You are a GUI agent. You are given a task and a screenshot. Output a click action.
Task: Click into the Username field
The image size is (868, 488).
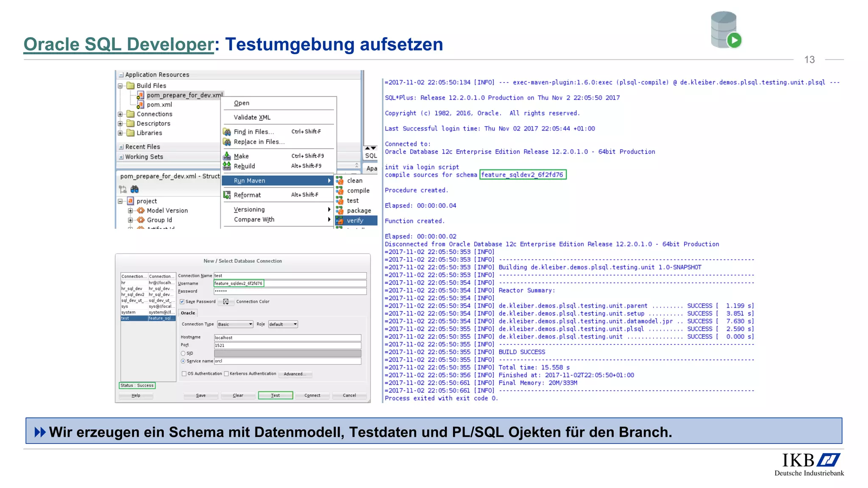click(290, 283)
